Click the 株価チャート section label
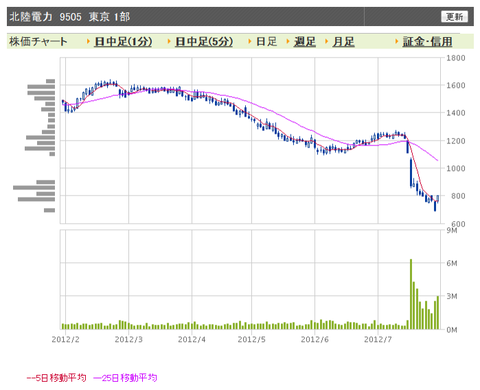This screenshot has height=390, width=480. (38, 42)
